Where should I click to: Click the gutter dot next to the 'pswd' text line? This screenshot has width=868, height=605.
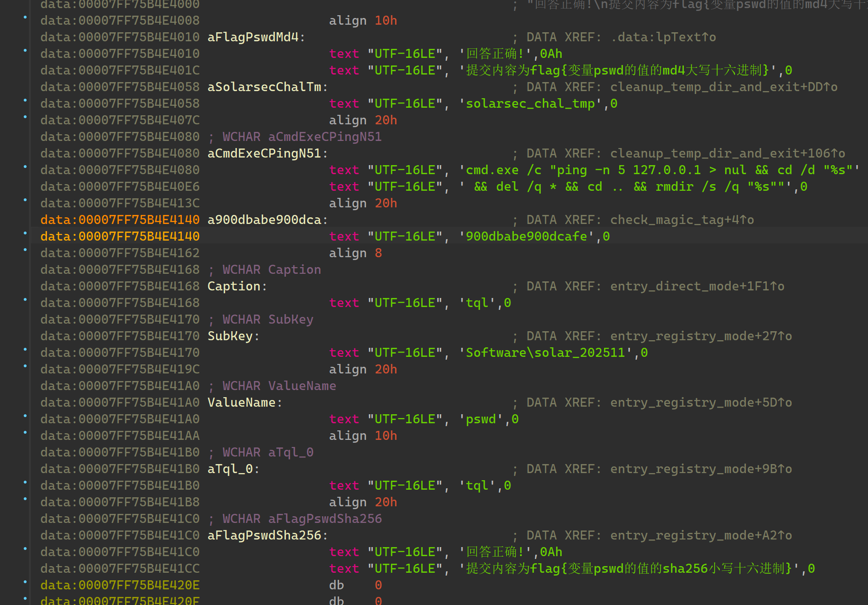pos(25,416)
